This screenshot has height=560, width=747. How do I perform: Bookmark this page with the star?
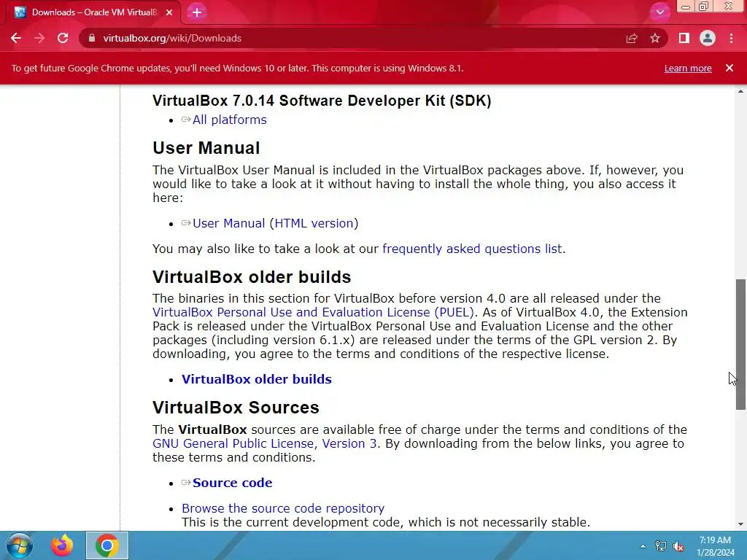pyautogui.click(x=655, y=38)
